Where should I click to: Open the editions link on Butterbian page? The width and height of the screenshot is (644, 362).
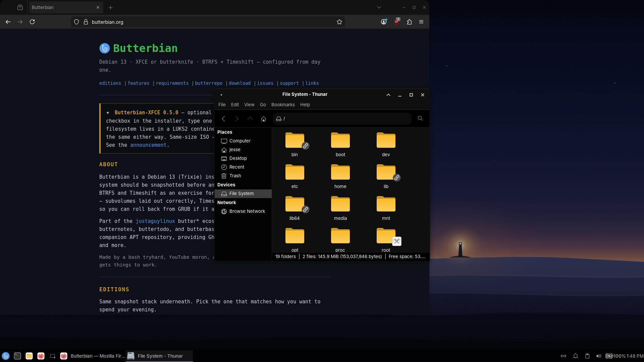tap(110, 83)
